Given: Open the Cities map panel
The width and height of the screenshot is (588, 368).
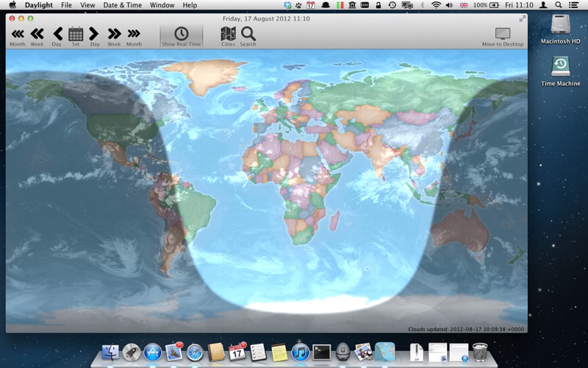Looking at the screenshot, I should pos(228,34).
